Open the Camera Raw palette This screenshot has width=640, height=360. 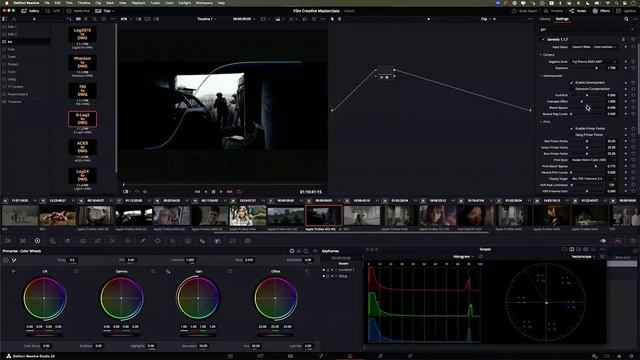[8, 241]
